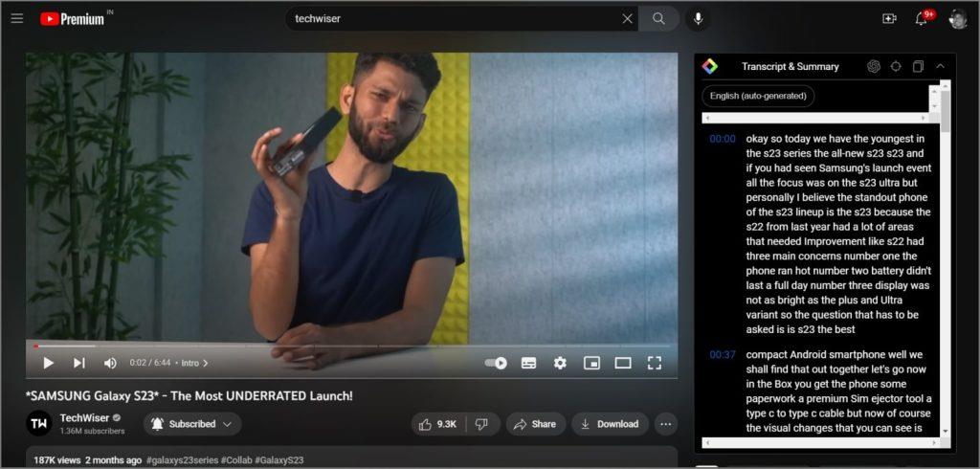The width and height of the screenshot is (980, 469).
Task: Click the Transcript & Summary extension logo
Action: point(710,66)
